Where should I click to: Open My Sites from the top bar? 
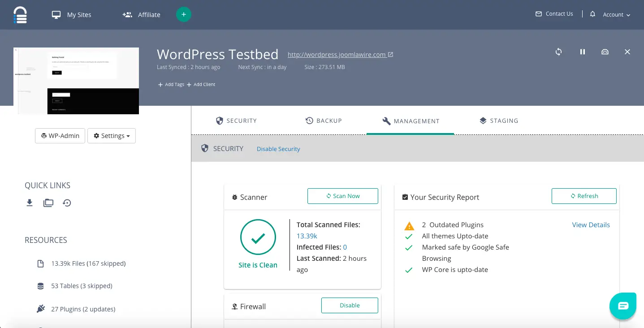click(72, 15)
